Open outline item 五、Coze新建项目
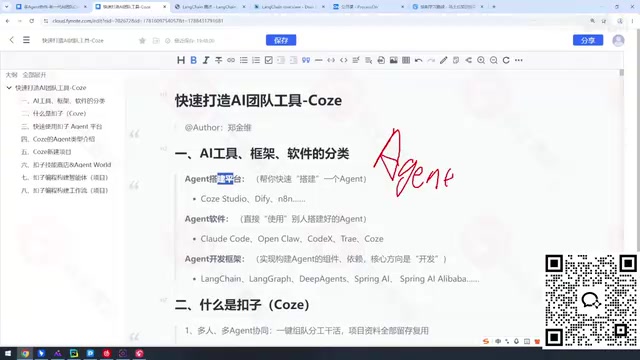 pos(46,152)
